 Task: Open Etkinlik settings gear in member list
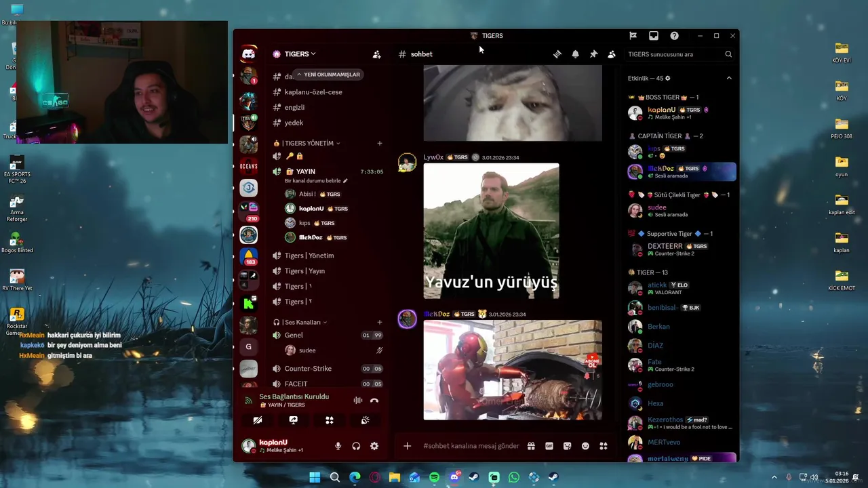pos(668,79)
